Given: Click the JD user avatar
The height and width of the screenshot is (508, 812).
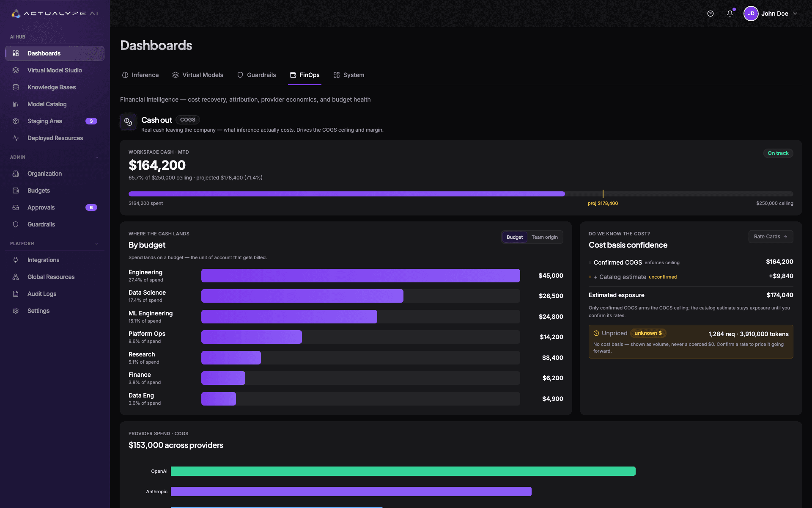Looking at the screenshot, I should click(x=751, y=14).
